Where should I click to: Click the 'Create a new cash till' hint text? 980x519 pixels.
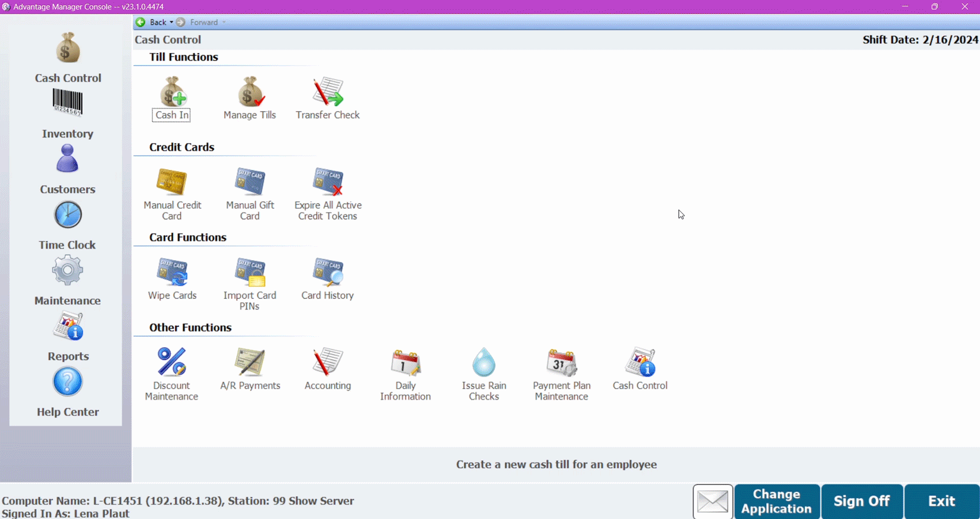[x=557, y=465]
